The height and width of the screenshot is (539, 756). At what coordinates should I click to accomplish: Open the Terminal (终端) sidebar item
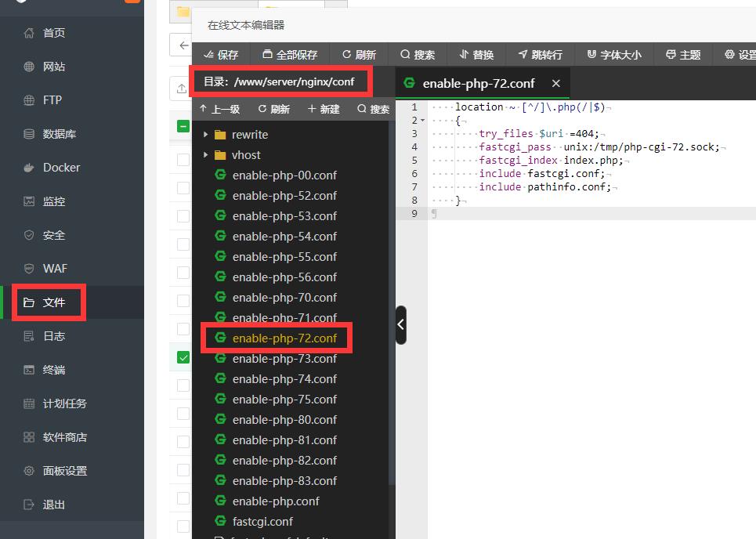[x=54, y=370]
